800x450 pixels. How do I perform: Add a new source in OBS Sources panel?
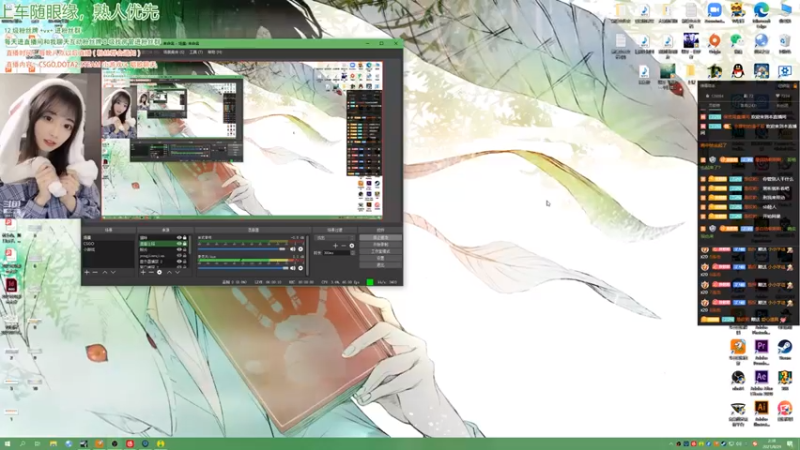click(143, 272)
